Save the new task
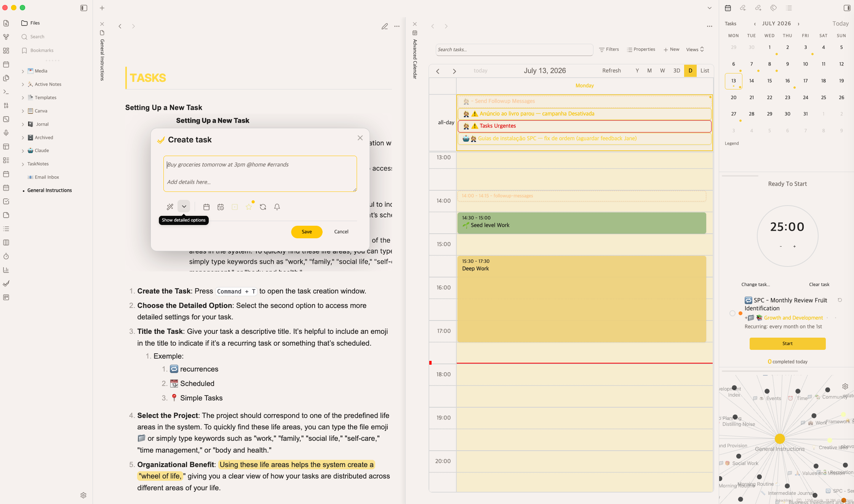The width and height of the screenshot is (854, 504). pyautogui.click(x=307, y=232)
